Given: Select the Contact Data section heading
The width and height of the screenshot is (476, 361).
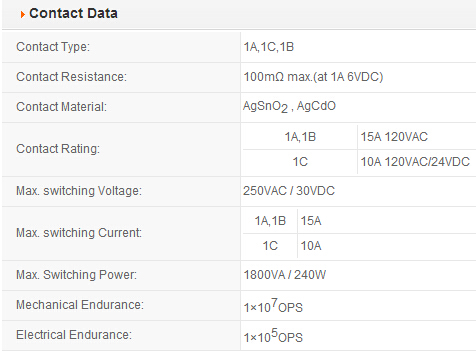Looking at the screenshot, I should [73, 13].
